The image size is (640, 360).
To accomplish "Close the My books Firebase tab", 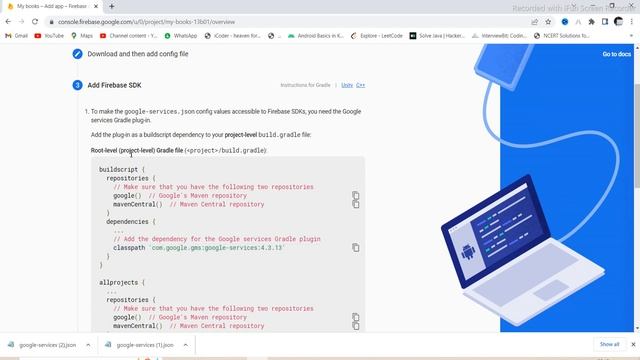I will tap(96, 6).
